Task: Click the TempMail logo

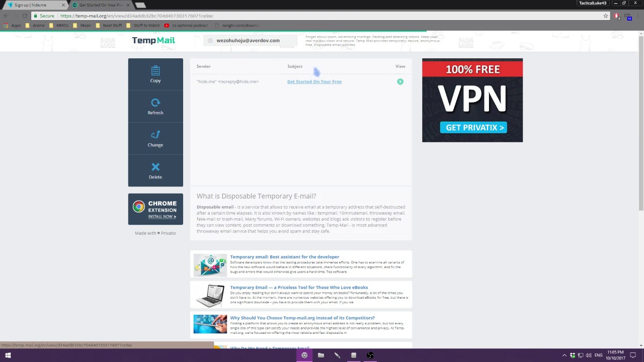Action: click(153, 40)
